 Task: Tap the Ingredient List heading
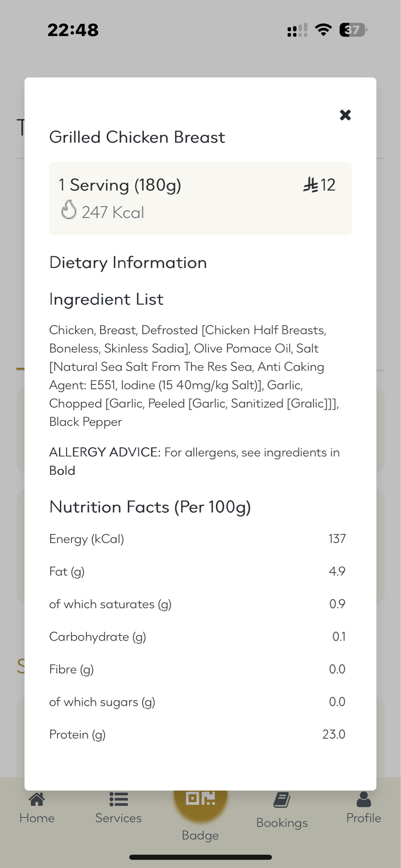[x=106, y=299]
